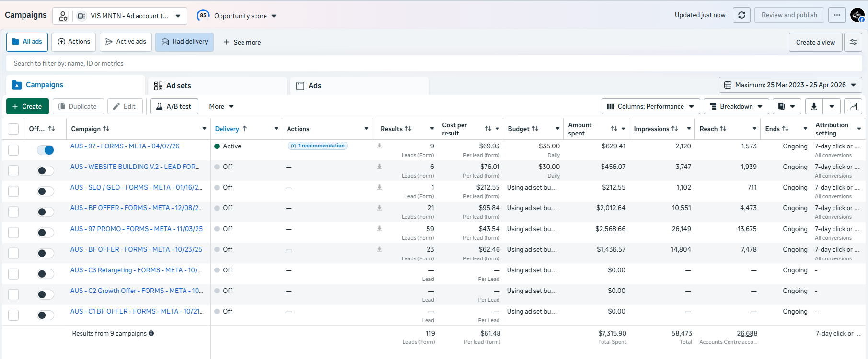The image size is (868, 359).
Task: Click the 1 recommendation badge
Action: (318, 146)
